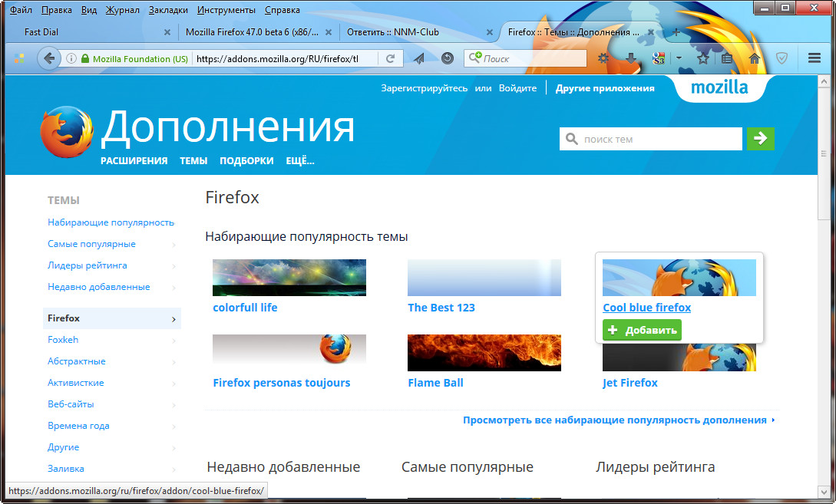Open the downloads arrow icon

click(631, 58)
